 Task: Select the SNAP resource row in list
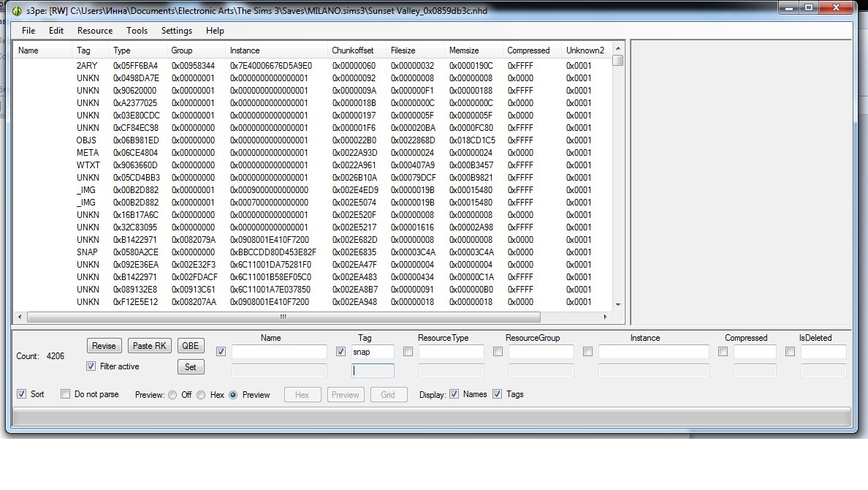(x=292, y=252)
